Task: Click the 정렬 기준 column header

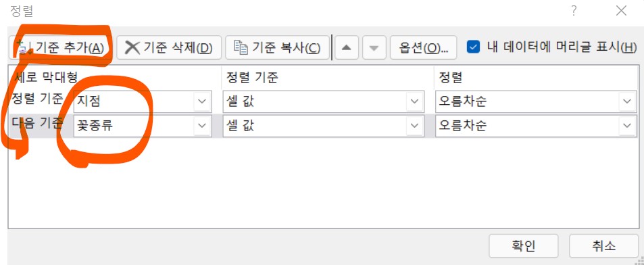Action: click(x=252, y=77)
